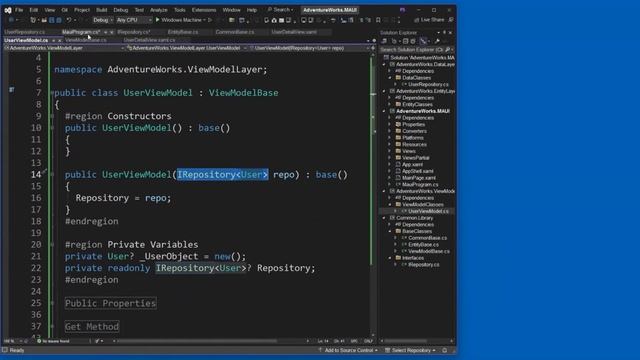Collapse AdventureWorks.DataLayer project node

point(384,64)
